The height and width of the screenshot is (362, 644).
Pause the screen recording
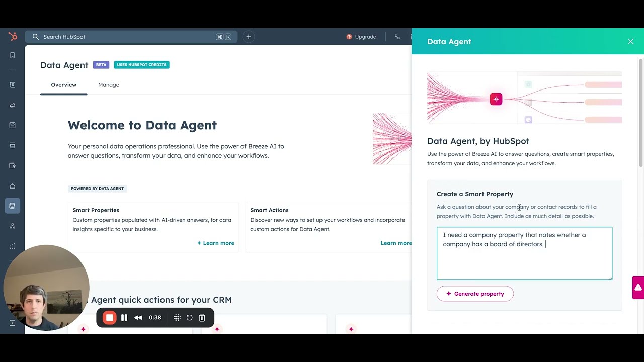124,318
